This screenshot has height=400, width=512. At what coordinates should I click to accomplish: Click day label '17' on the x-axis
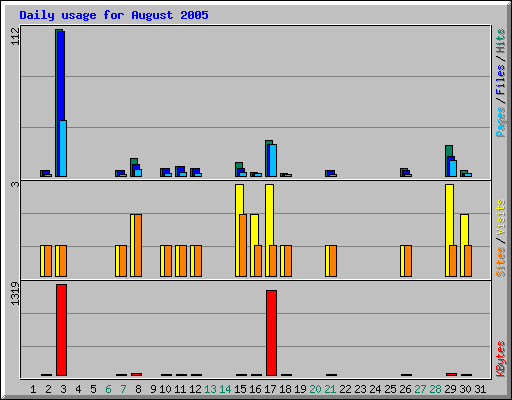pos(270,389)
